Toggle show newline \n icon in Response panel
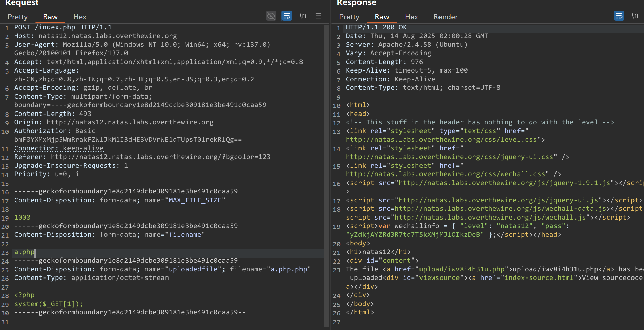The width and height of the screenshot is (644, 330). pyautogui.click(x=635, y=16)
